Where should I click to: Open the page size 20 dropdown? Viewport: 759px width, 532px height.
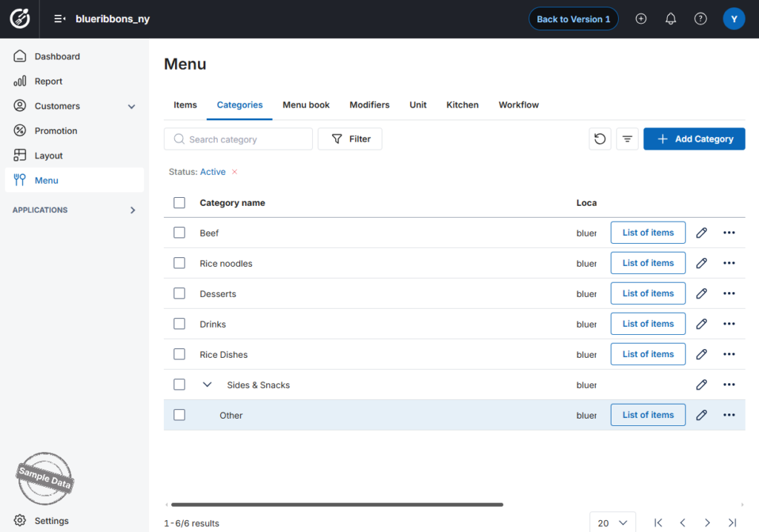pos(612,523)
